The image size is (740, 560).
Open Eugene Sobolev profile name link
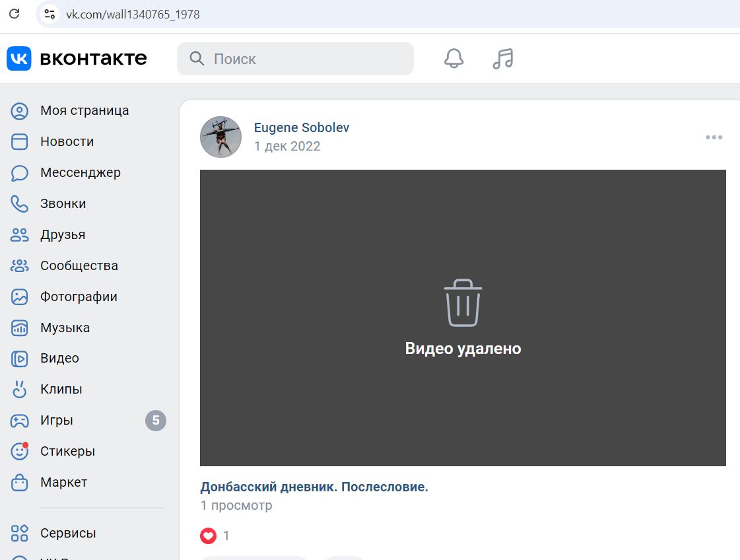pos(302,127)
